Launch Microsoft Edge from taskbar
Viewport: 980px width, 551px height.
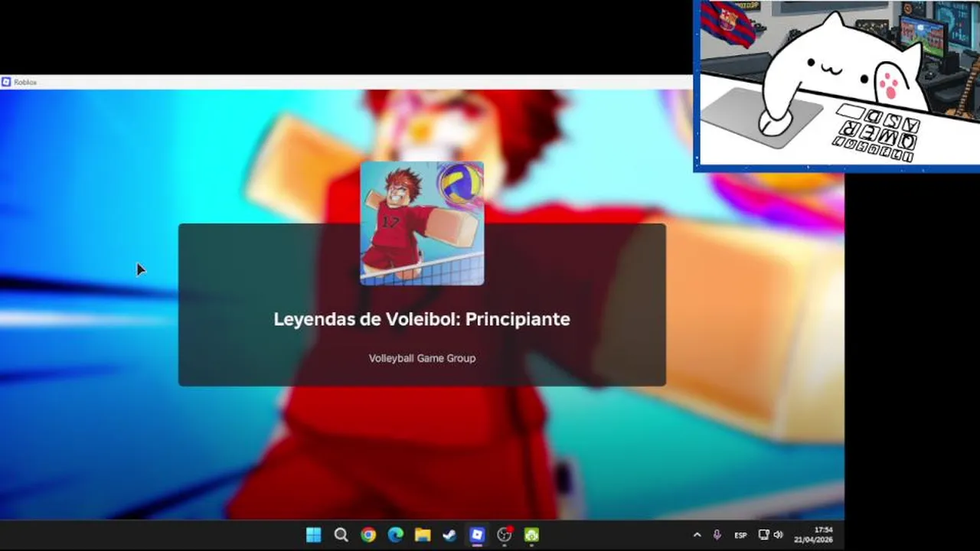click(395, 535)
